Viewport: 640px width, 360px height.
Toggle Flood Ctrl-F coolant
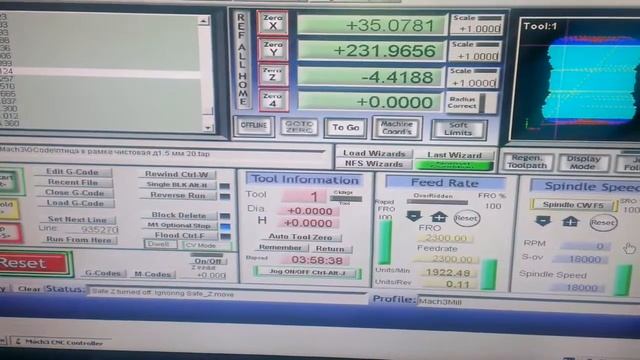[x=180, y=235]
